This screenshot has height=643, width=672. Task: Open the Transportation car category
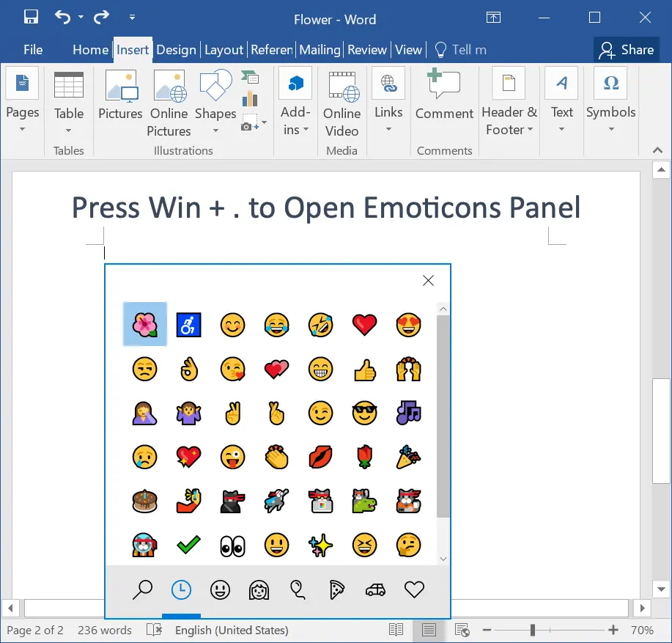[375, 590]
